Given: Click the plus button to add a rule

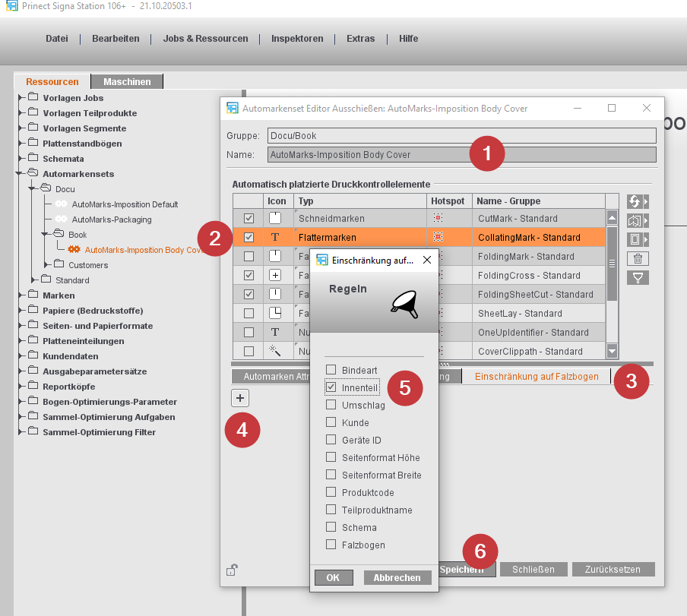Looking at the screenshot, I should coord(240,398).
